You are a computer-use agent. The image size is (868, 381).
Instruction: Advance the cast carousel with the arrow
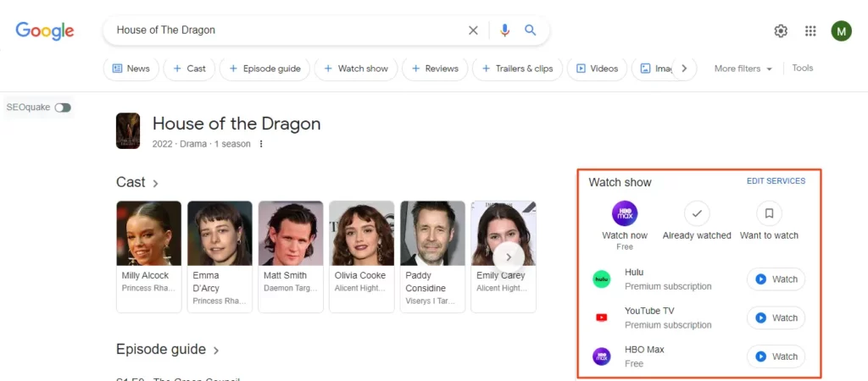[x=509, y=257]
